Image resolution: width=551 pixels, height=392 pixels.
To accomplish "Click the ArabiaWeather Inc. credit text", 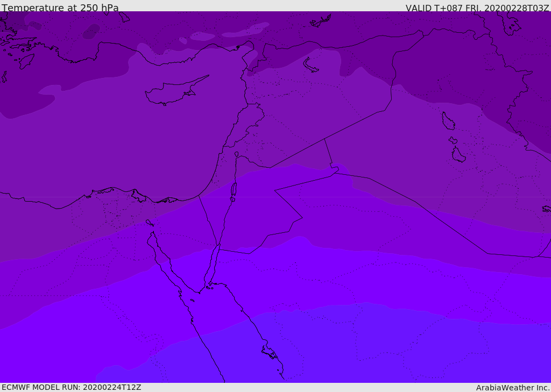I will (513, 388).
